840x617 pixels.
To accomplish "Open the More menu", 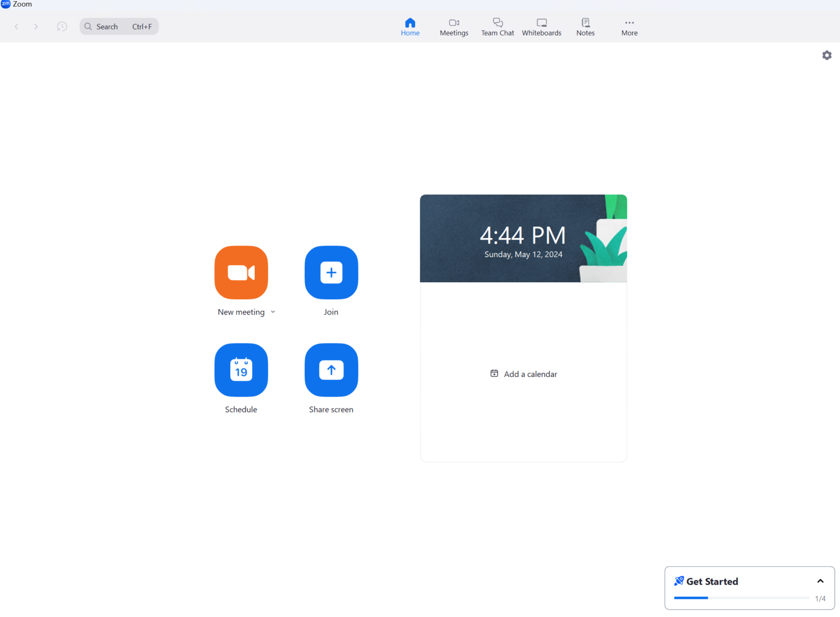I will [629, 26].
